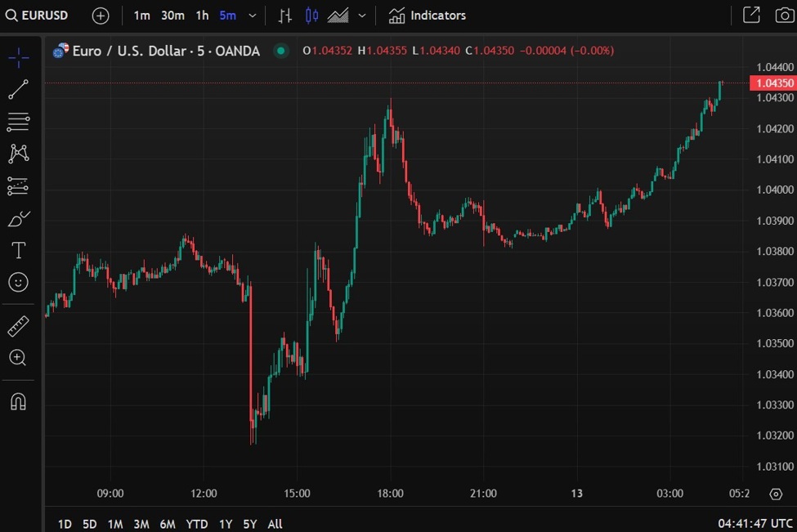Activate the ruler measure tool
This screenshot has height=532, width=797.
pos(18,326)
